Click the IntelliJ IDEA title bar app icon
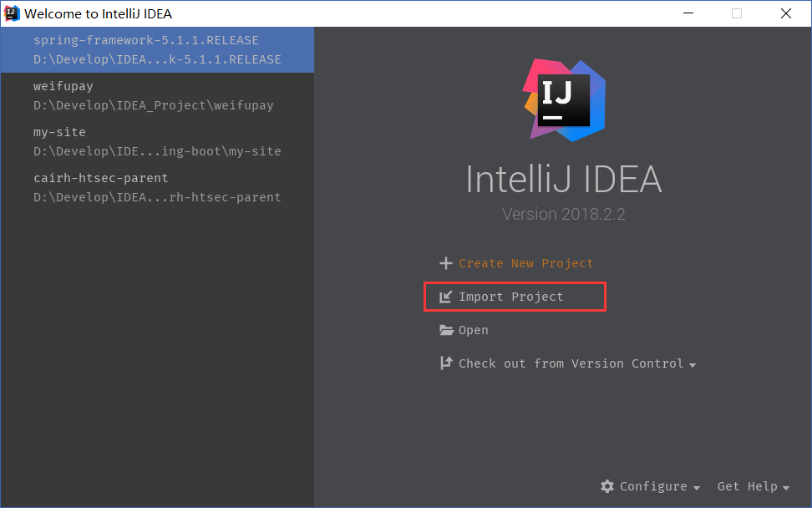Screen dimensions: 812x508 tap(12, 13)
